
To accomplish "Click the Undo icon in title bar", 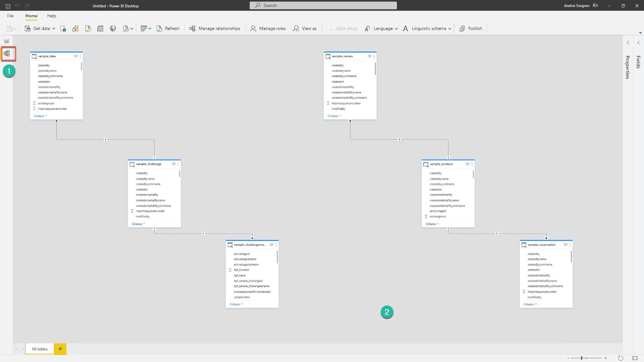I will [17, 6].
